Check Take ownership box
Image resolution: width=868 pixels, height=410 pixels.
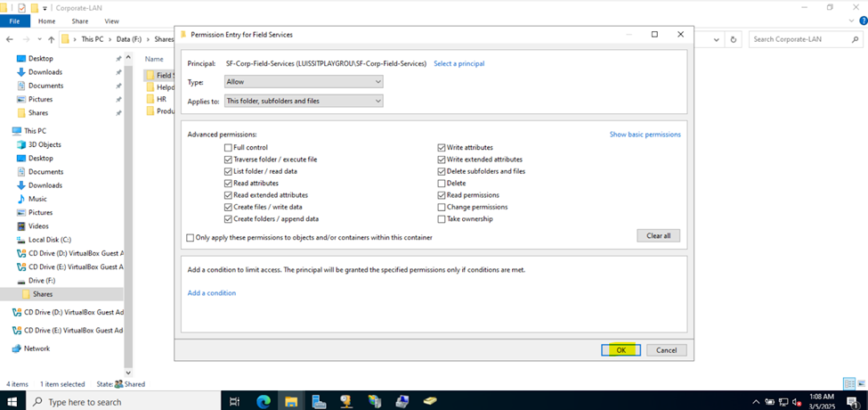tap(442, 219)
